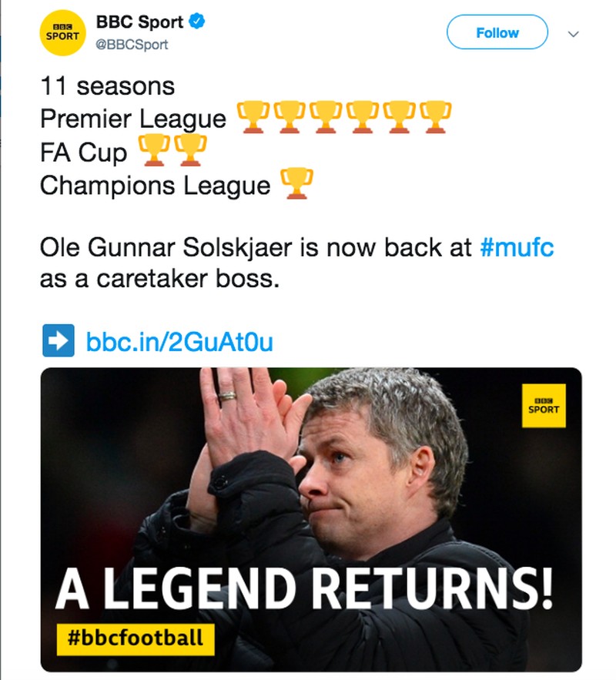
Task: Click the blue verified badge beside BBC Sport
Action: [x=197, y=22]
